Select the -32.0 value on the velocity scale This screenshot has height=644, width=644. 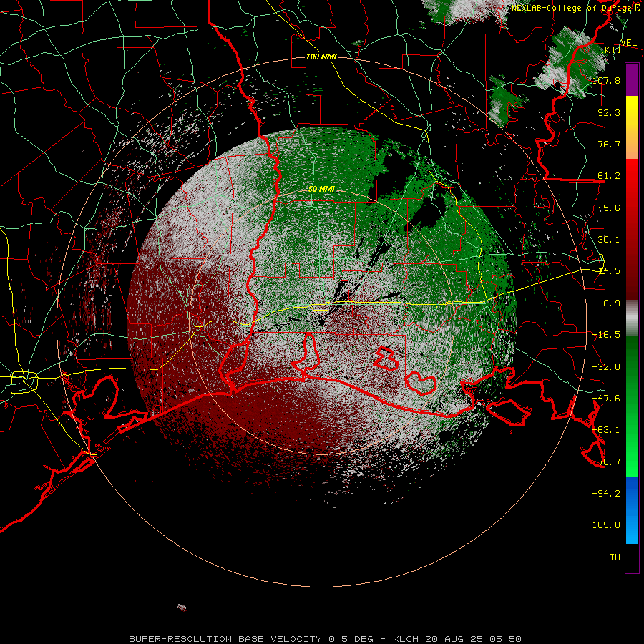(x=606, y=367)
